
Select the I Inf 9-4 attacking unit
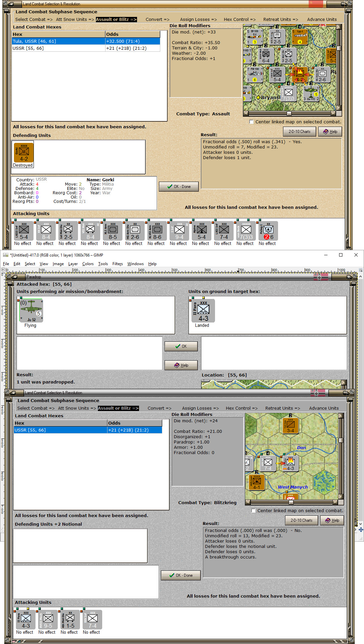click(180, 231)
